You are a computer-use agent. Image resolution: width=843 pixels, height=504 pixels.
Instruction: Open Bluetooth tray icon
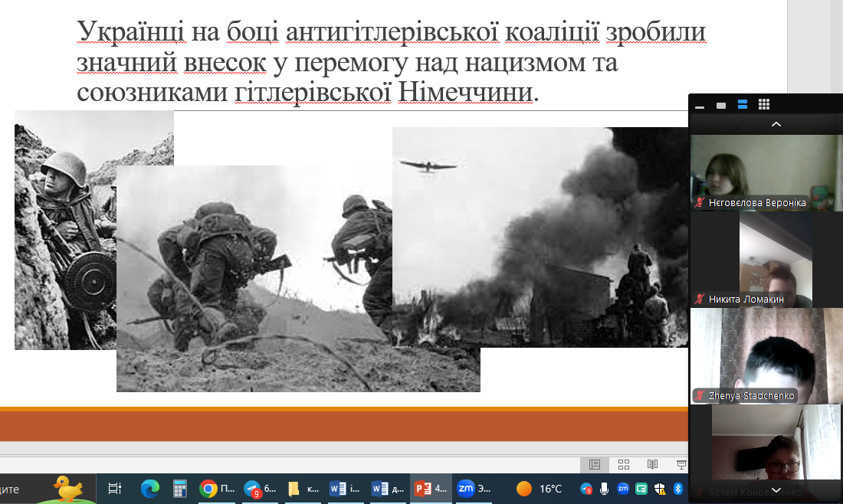tap(678, 489)
